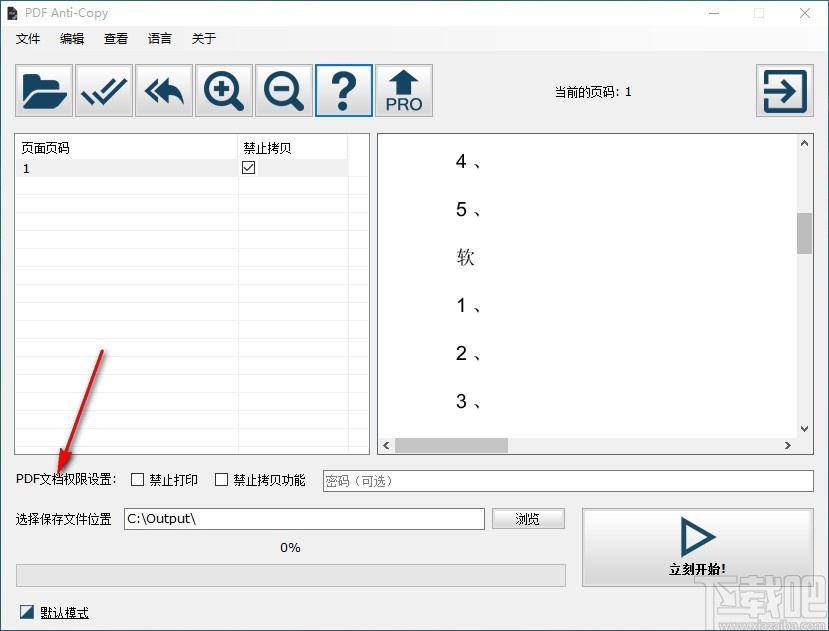Click 浏览 to choose output folder
Screen dimensions: 829x631
(x=528, y=518)
